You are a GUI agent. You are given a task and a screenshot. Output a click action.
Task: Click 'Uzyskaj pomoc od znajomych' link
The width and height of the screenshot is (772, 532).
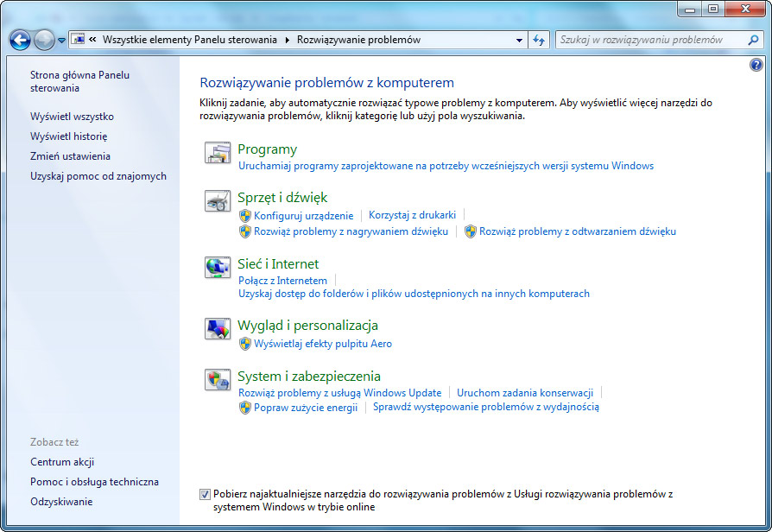click(x=98, y=176)
